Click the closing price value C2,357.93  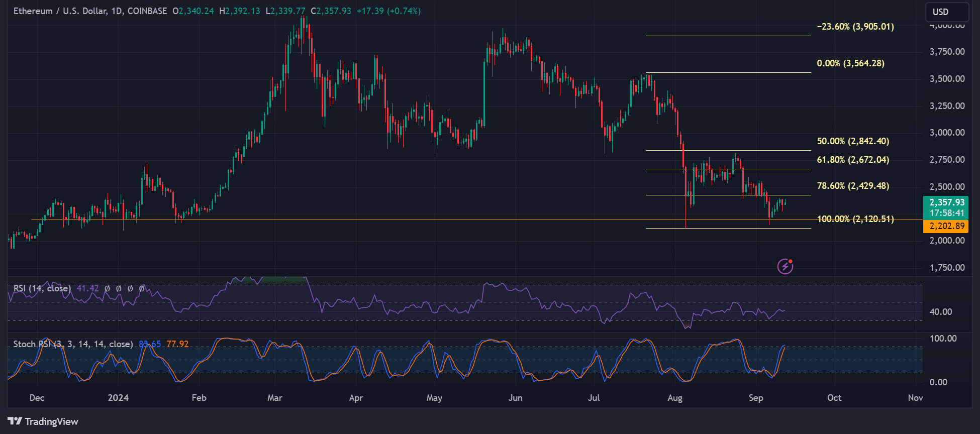point(331,11)
